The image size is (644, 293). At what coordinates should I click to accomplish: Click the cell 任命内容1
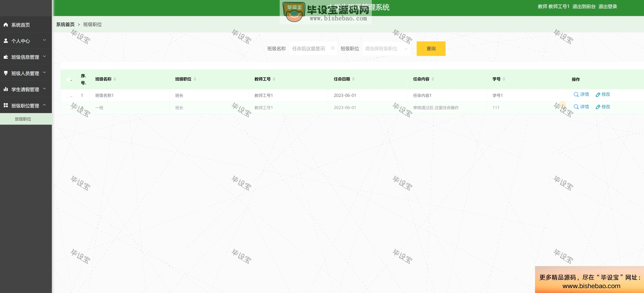pos(422,95)
